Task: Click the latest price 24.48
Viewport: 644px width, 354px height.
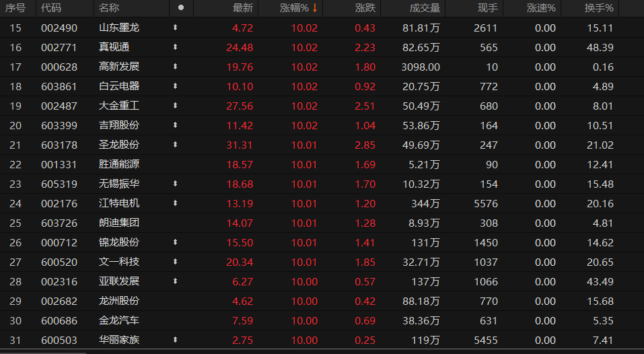Action: [240, 48]
